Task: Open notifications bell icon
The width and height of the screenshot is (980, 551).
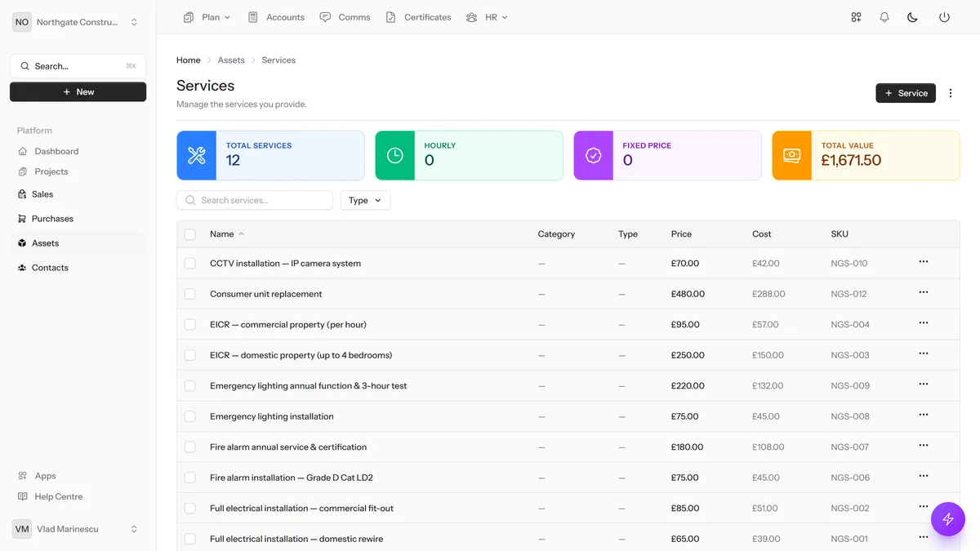Action: click(884, 17)
